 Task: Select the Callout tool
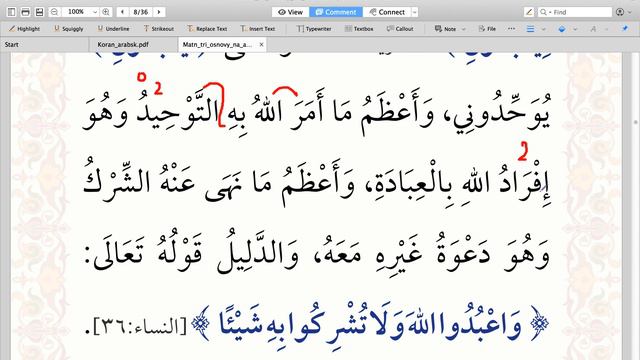[x=400, y=29]
